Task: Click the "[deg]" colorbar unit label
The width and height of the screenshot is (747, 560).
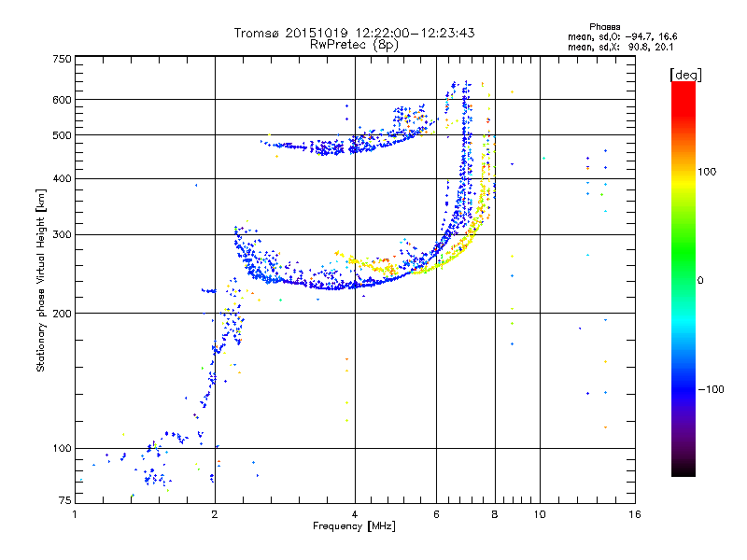Action: 685,75
